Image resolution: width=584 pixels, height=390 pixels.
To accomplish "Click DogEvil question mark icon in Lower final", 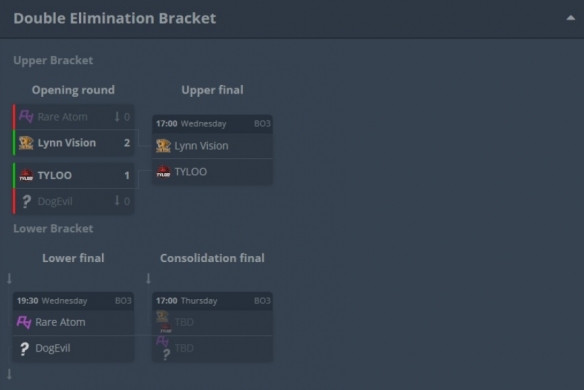I will click(x=24, y=348).
